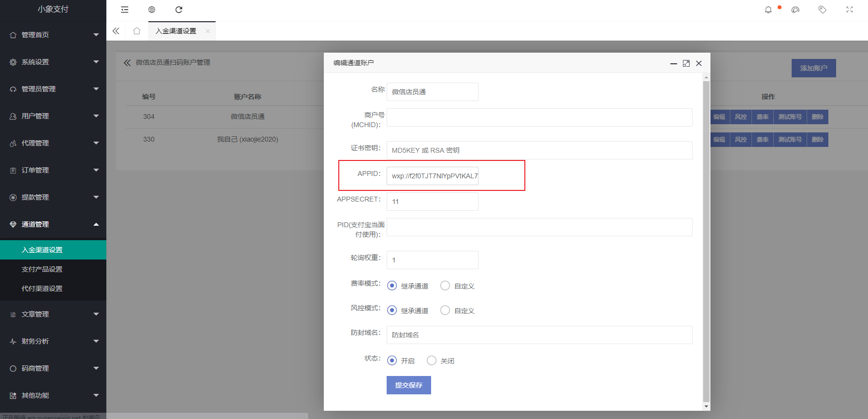Click the 管理员管理 headset icon

[13, 89]
